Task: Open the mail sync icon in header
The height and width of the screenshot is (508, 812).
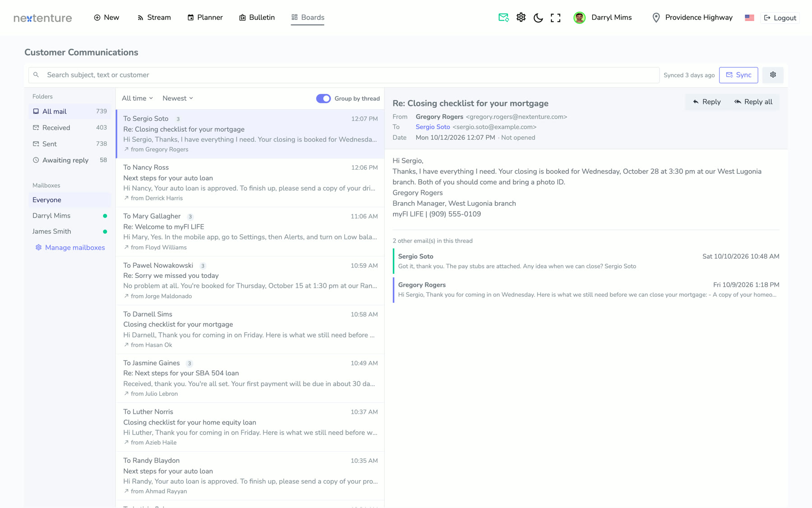Action: point(503,18)
